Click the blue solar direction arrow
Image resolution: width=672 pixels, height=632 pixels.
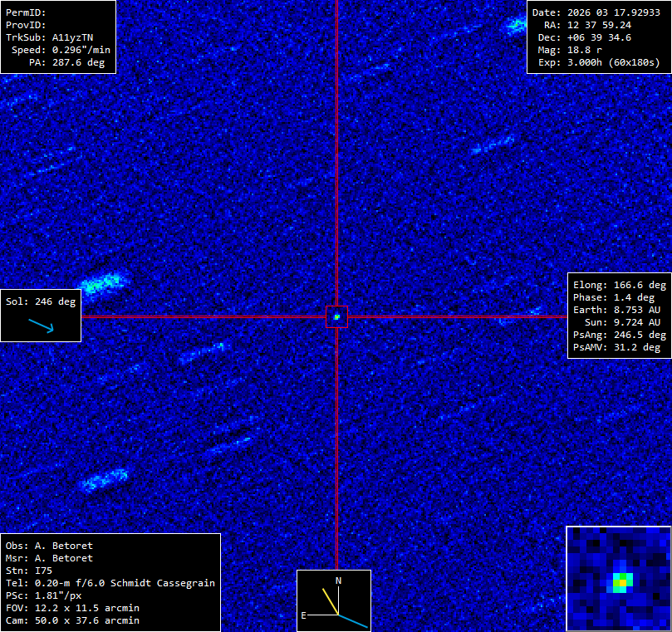[41, 325]
